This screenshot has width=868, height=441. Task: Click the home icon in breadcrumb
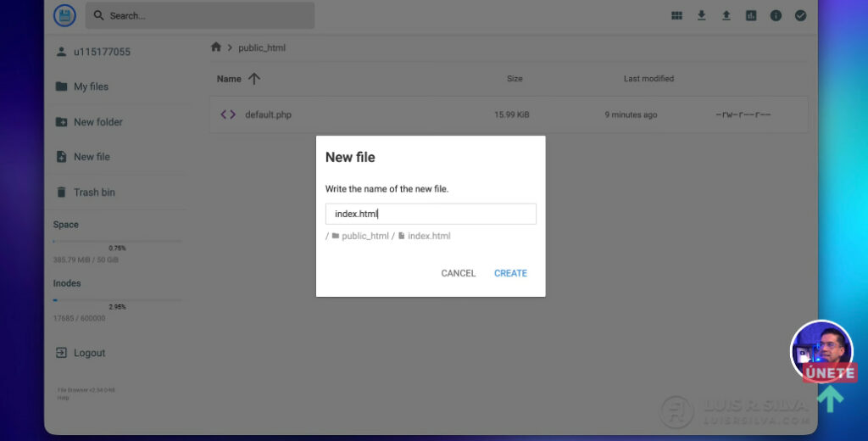coord(216,47)
